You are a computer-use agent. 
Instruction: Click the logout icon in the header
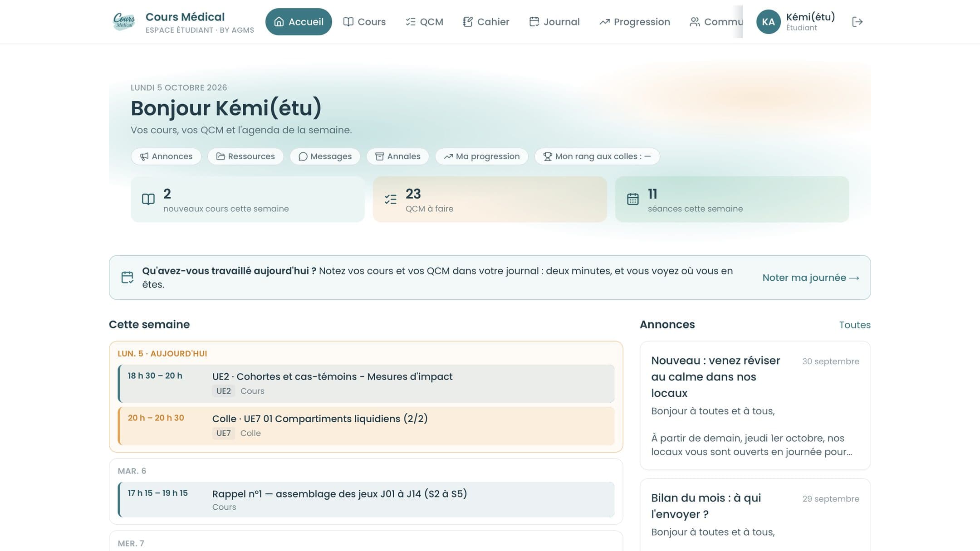[857, 22]
